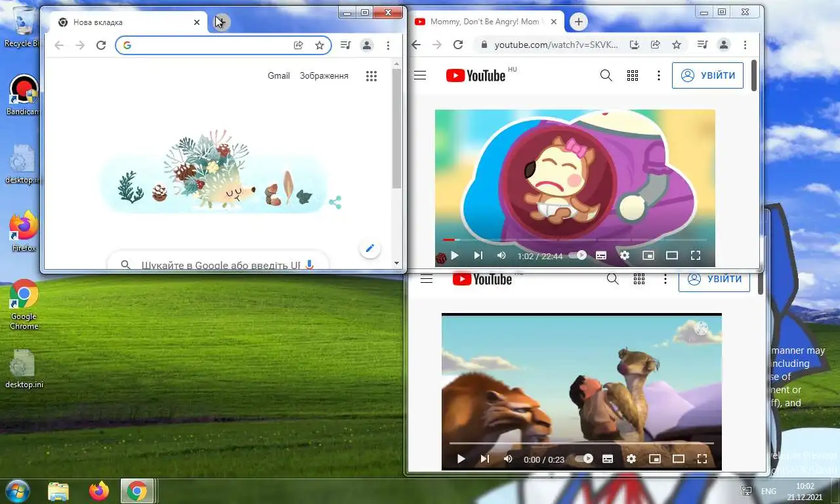
Task: Share the Google hedgehog doodle
Action: click(x=335, y=203)
